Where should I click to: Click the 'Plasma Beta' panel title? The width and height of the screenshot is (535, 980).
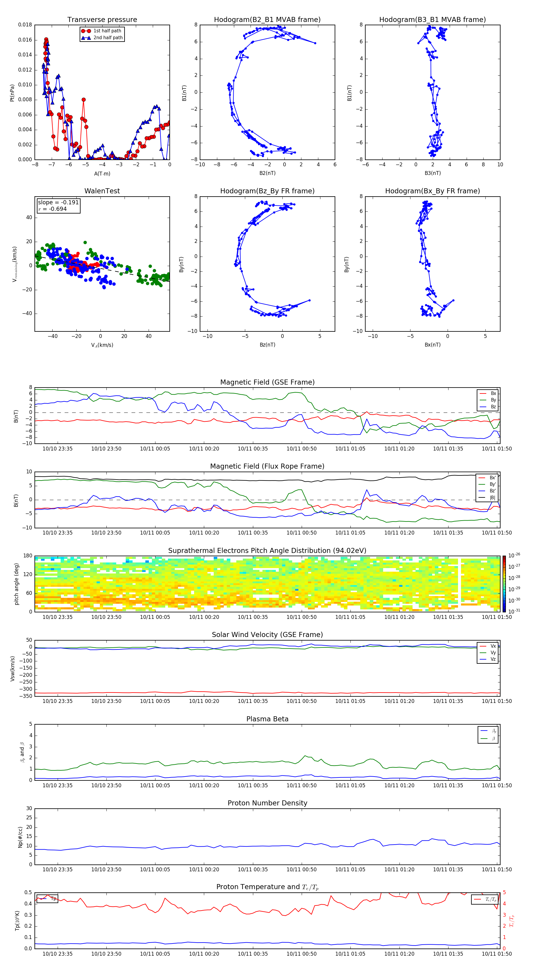coord(267,719)
